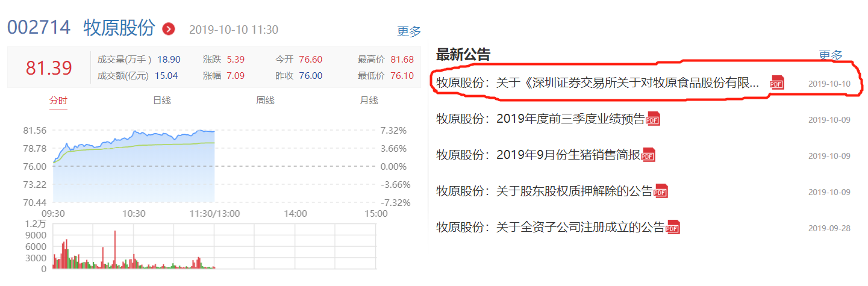
Task: Switch to the 月线 chart tab
Action: click(x=369, y=101)
